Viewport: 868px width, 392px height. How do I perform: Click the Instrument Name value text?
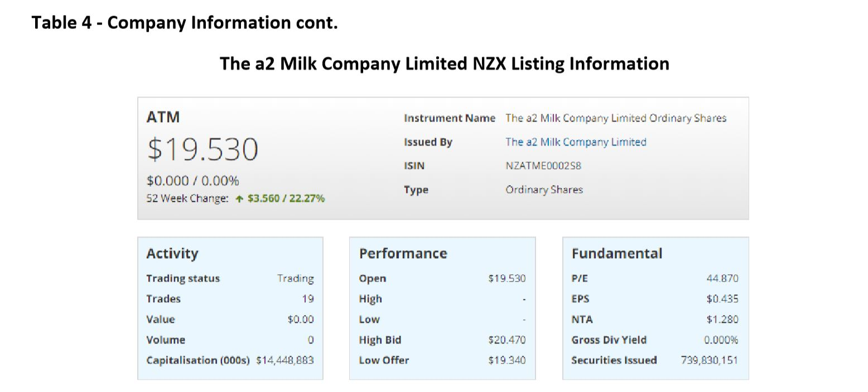615,118
